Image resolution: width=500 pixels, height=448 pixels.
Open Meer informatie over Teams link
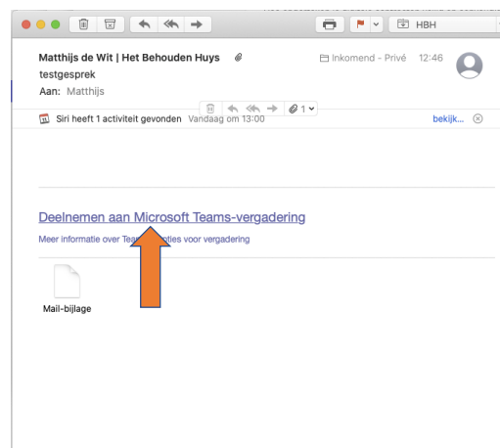click(x=89, y=239)
